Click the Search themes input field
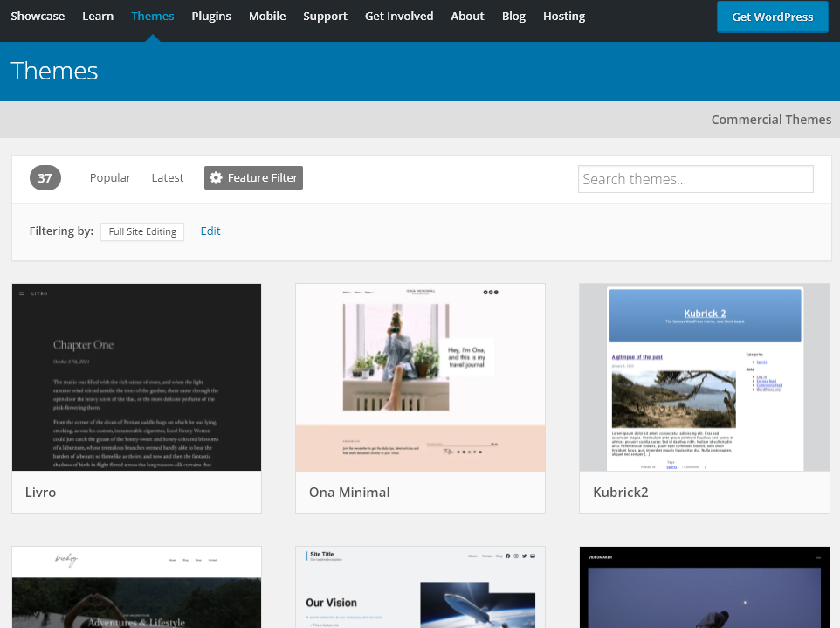The image size is (840, 628). 695,179
